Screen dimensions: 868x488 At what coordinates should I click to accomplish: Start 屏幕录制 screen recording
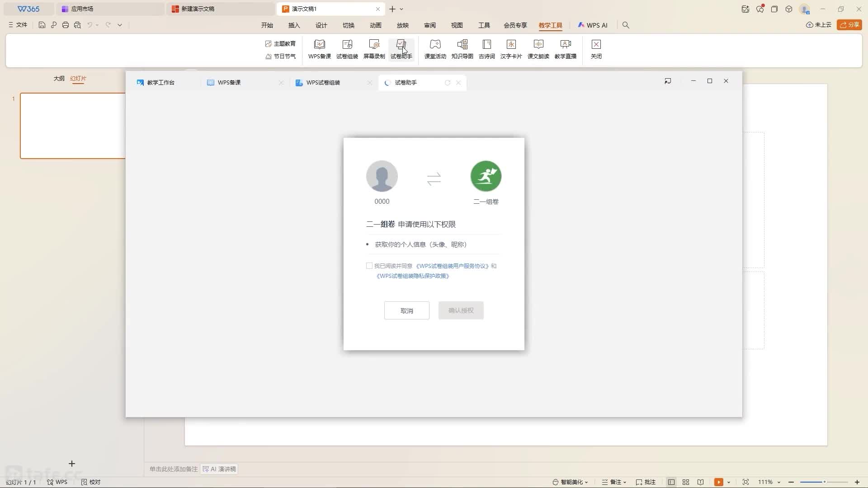374,49
